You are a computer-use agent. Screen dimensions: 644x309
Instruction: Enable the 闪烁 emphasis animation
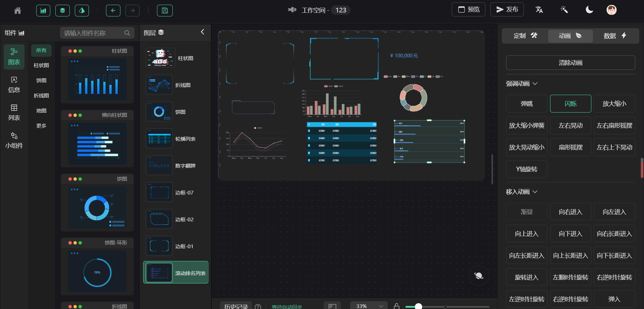point(570,103)
